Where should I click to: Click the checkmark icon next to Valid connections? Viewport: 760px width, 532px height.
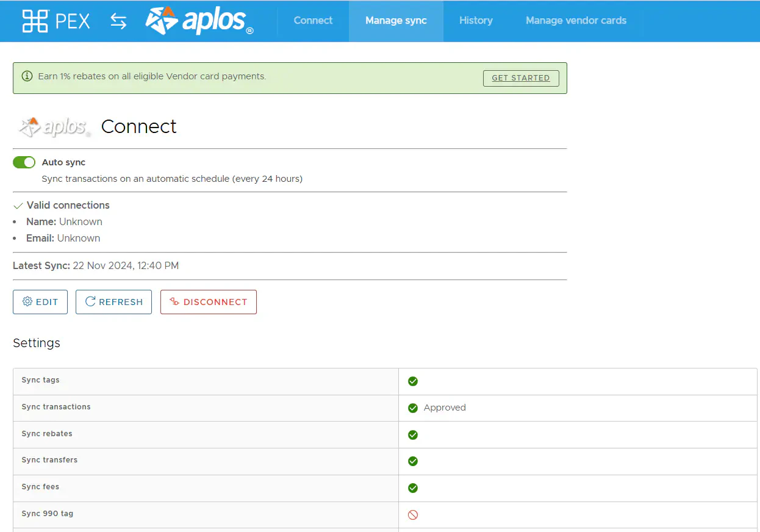tap(18, 206)
